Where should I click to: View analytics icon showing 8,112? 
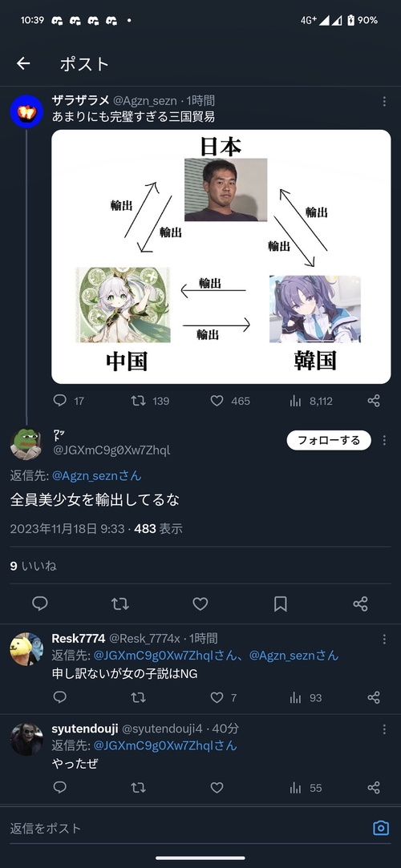pos(295,401)
